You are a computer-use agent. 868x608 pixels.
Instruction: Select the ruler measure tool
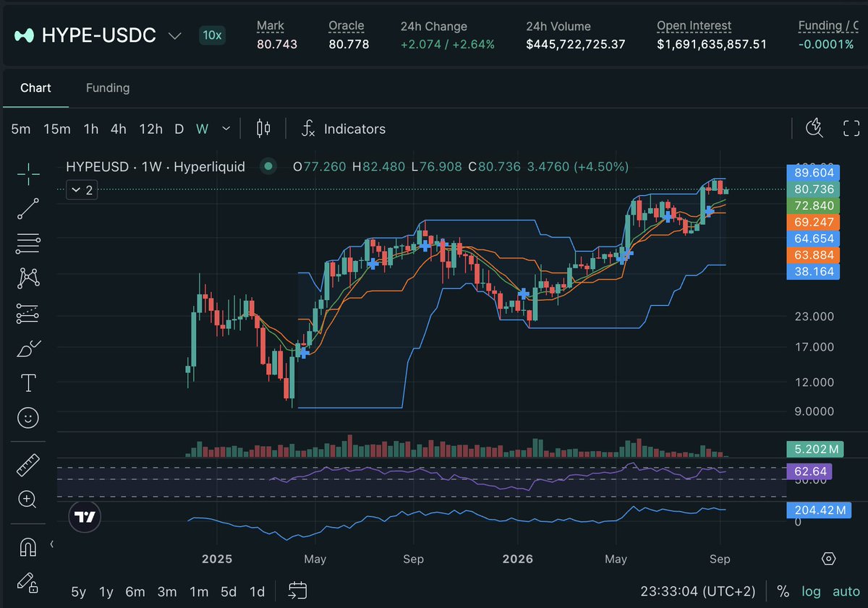point(28,465)
